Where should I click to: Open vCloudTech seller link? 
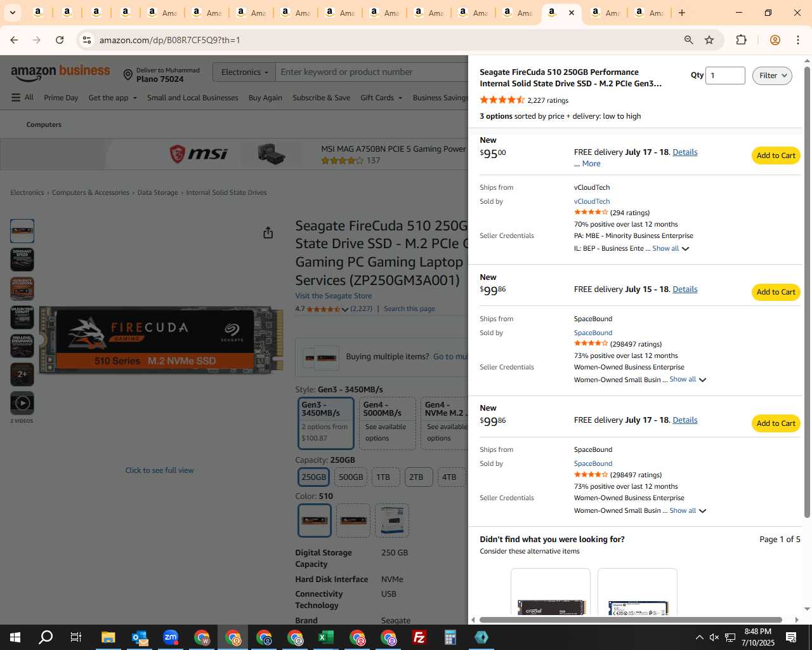[592, 201]
